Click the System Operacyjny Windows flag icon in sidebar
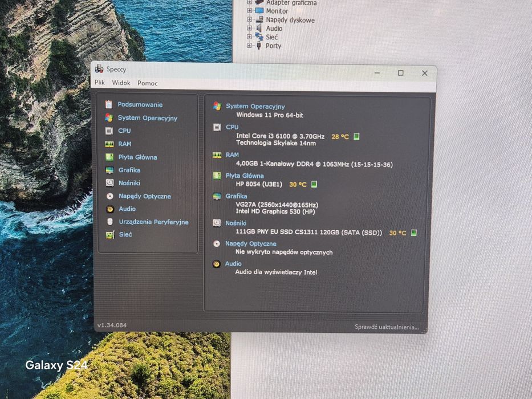The image size is (532, 399). pyautogui.click(x=109, y=118)
